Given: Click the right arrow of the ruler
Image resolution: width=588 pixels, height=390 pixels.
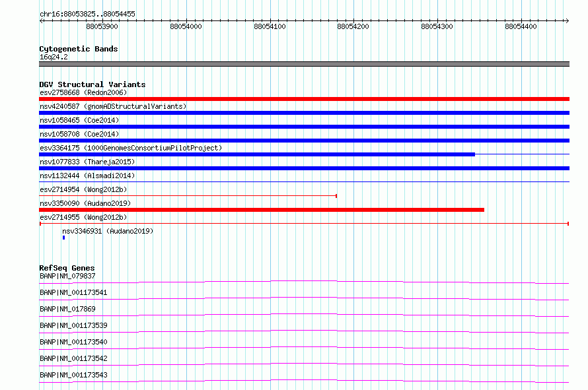Looking at the screenshot, I should [567, 21].
